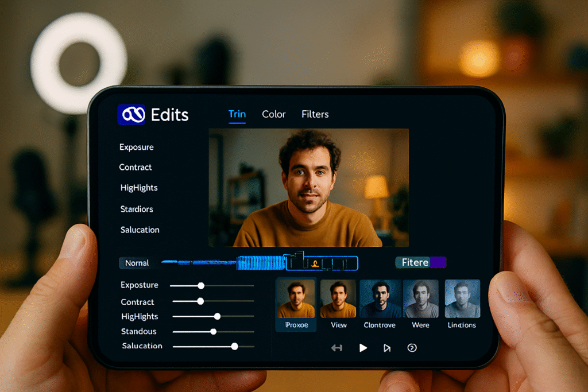Click the video preview of the man

coord(308,188)
